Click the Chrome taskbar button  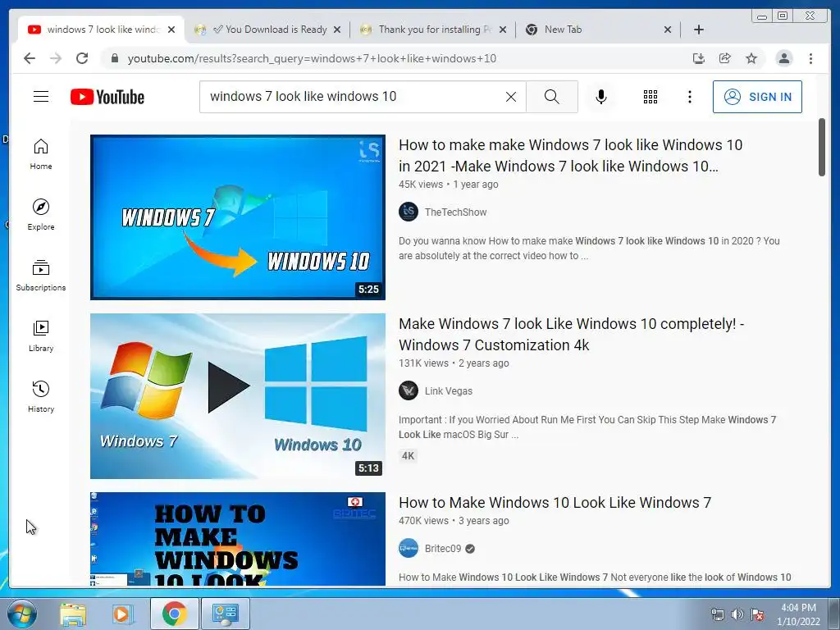174,614
